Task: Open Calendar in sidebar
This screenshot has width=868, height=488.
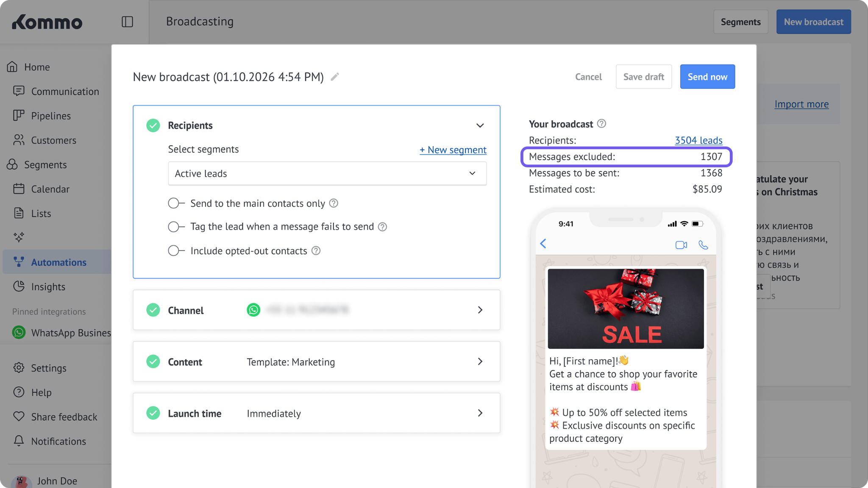Action: 41,189
